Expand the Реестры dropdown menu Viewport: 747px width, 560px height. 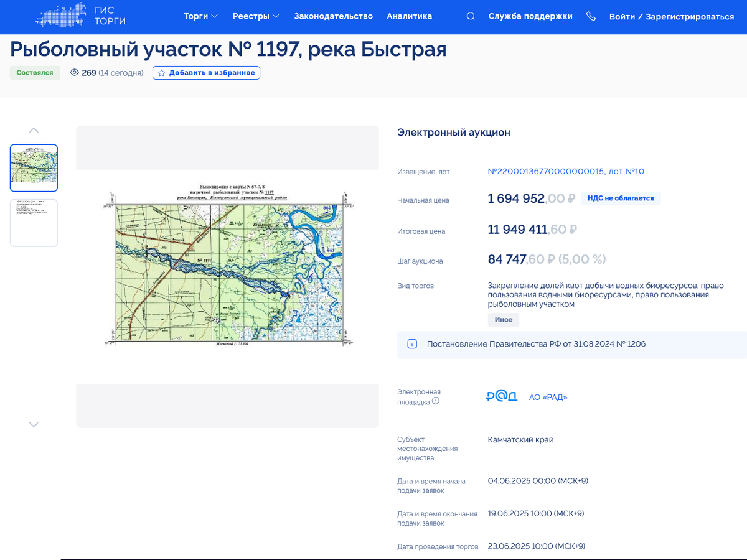256,16
